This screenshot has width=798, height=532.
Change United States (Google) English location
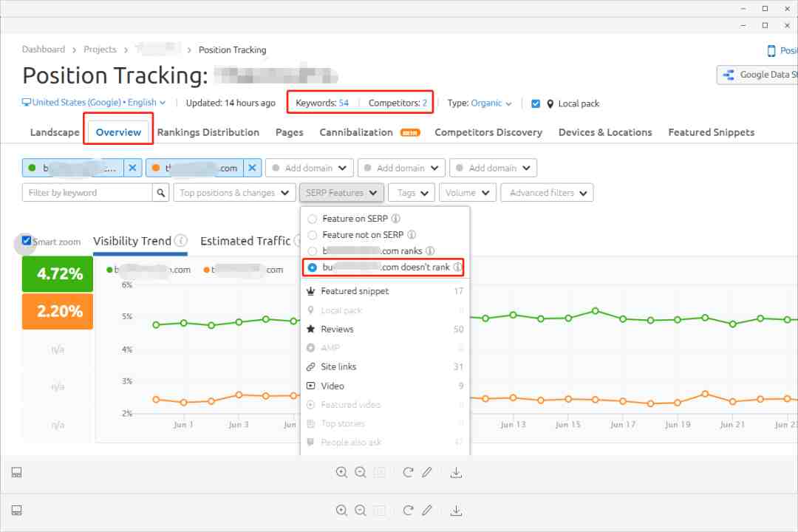click(94, 102)
